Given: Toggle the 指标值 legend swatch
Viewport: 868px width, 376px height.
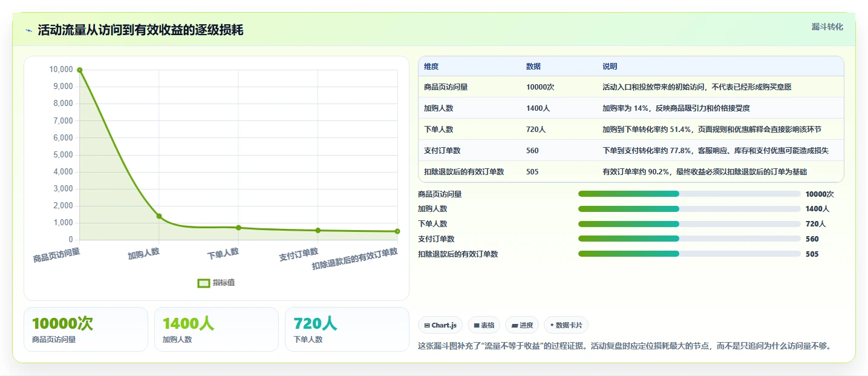Looking at the screenshot, I should coord(204,283).
